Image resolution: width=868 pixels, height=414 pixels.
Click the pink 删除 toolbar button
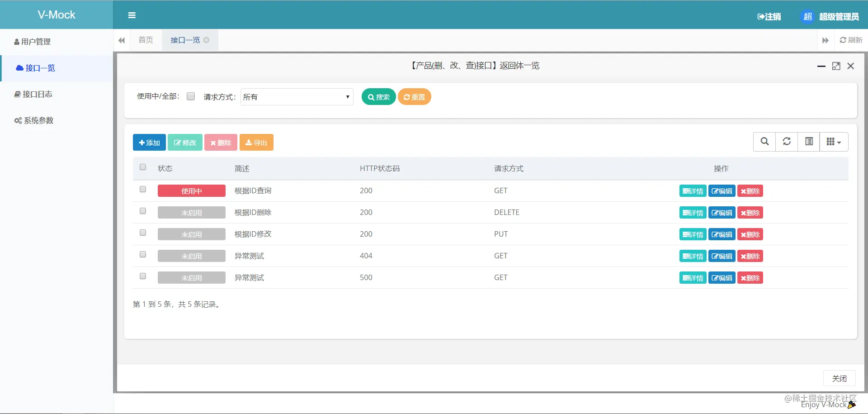(x=221, y=143)
